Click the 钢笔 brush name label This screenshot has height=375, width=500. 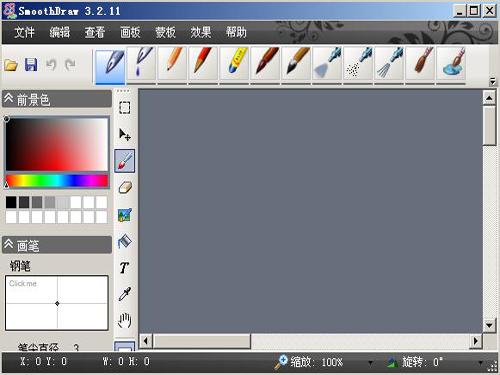point(20,266)
